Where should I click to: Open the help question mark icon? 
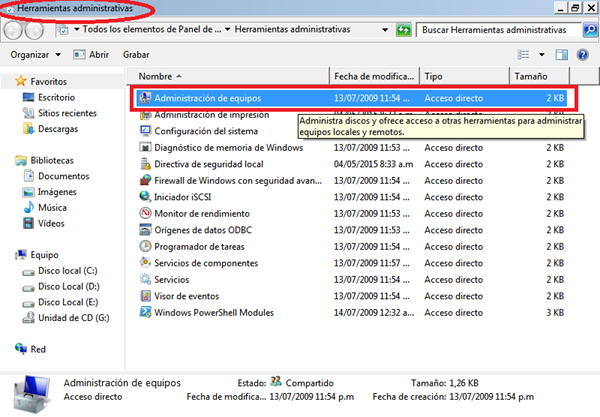point(582,55)
